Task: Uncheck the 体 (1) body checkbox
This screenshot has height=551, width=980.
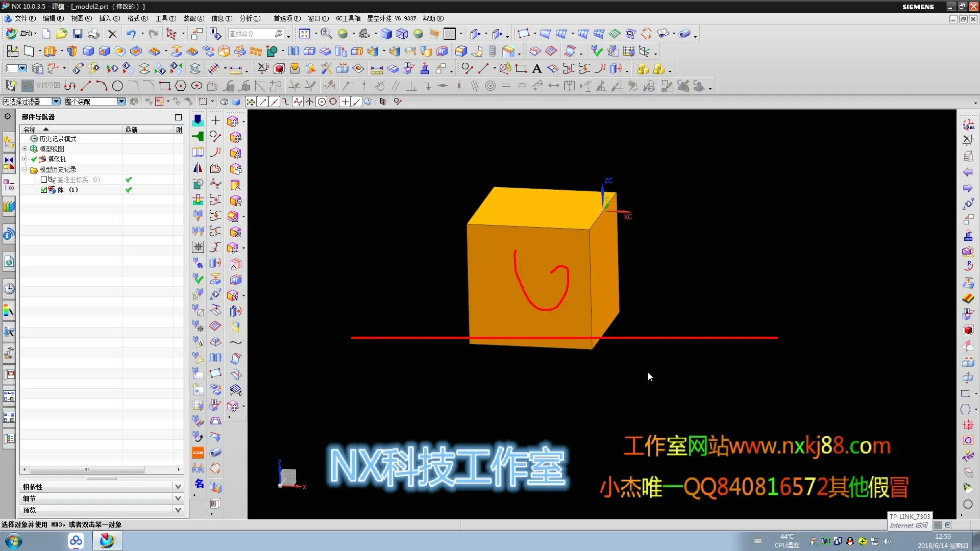Action: [44, 190]
